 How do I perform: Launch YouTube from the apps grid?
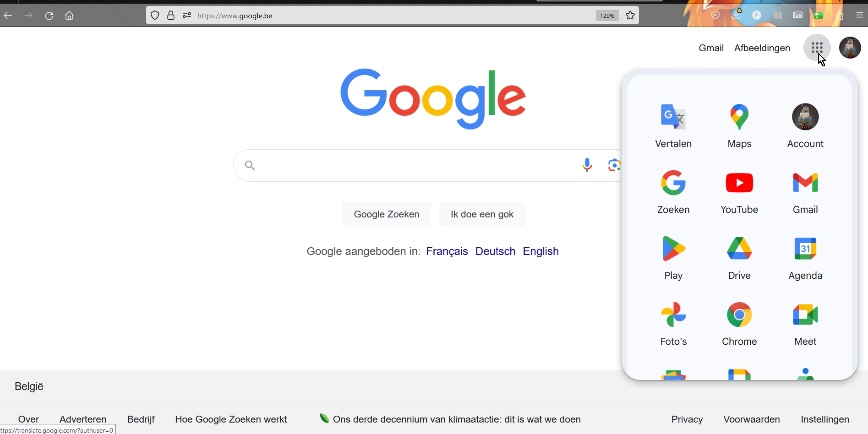click(739, 191)
